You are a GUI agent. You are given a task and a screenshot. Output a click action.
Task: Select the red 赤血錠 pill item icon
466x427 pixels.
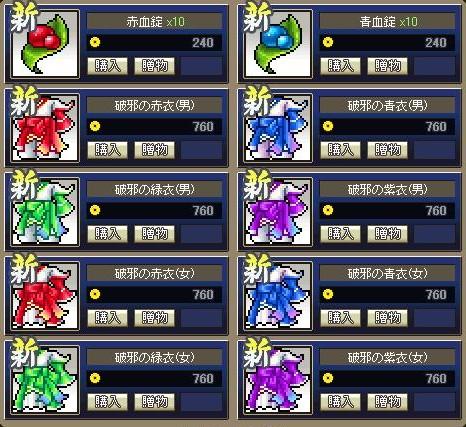(x=45, y=44)
